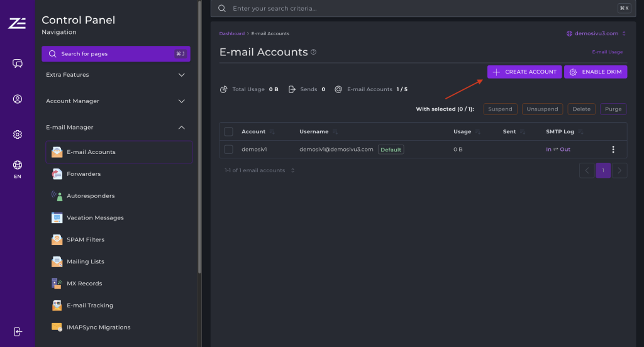The width and height of the screenshot is (644, 347).
Task: Click help icon next to E-mail Accounts title
Action: tap(314, 52)
